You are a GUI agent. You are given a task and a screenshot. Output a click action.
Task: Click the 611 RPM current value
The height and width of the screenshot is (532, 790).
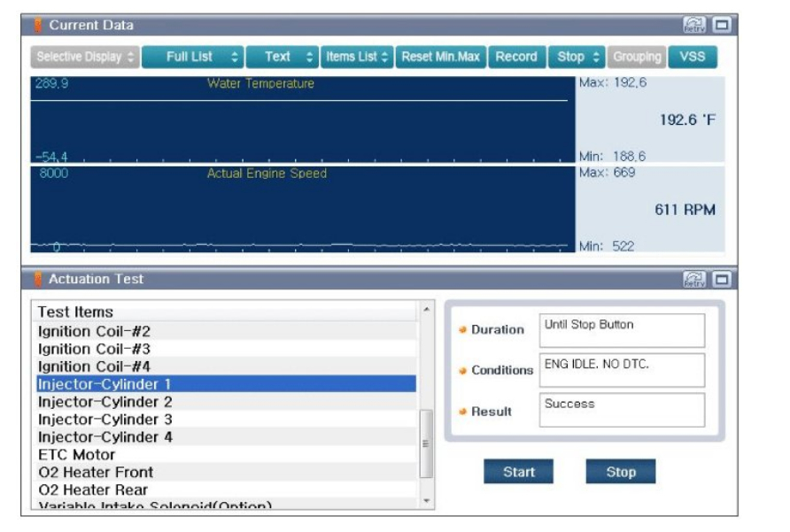coord(685,210)
